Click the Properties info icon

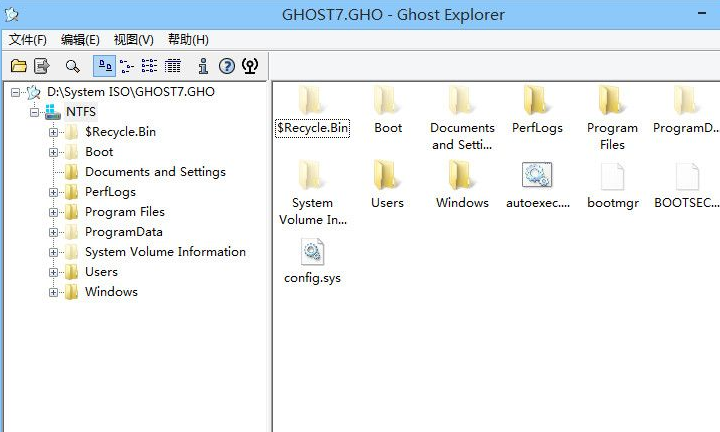[203, 66]
